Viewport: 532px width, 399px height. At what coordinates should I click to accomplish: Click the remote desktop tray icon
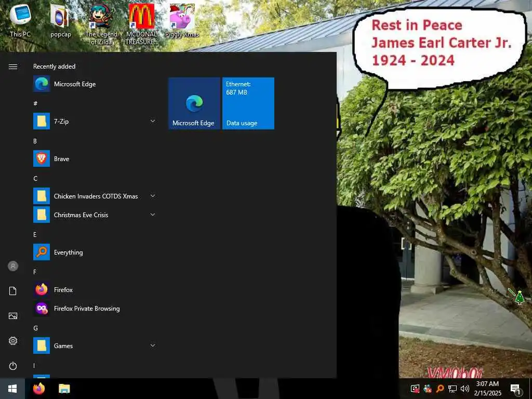tap(415, 389)
